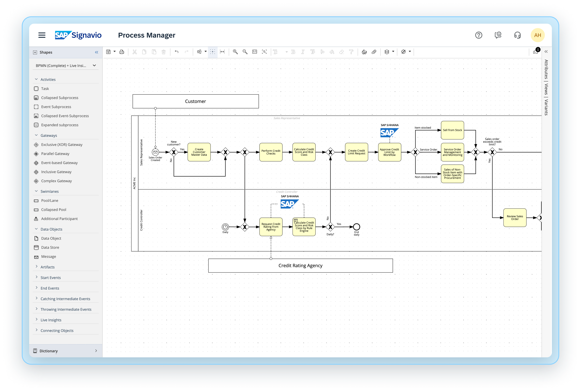Select the Parallel Gateway shape
Screen dimensions: 581x392
[55, 154]
